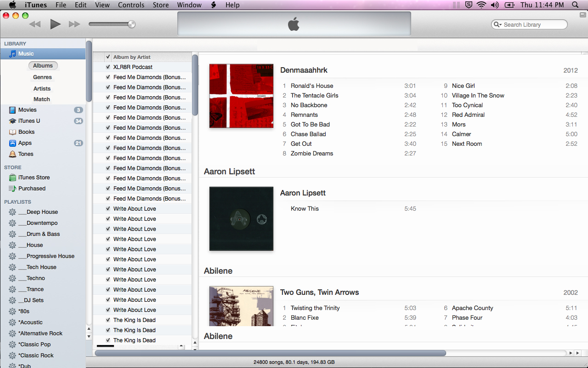Open the *Classic Pop playlist
Screen dimensions: 588x368
(x=34, y=345)
